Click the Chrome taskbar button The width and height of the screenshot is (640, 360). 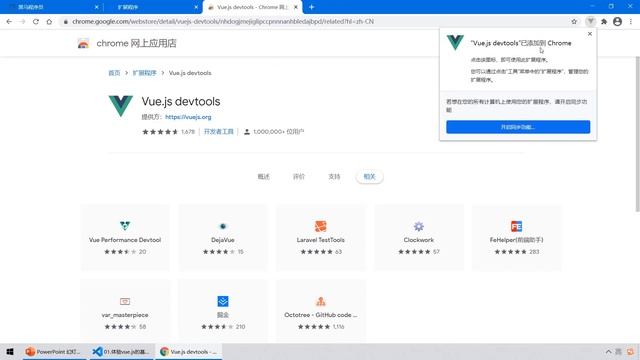[189, 351]
